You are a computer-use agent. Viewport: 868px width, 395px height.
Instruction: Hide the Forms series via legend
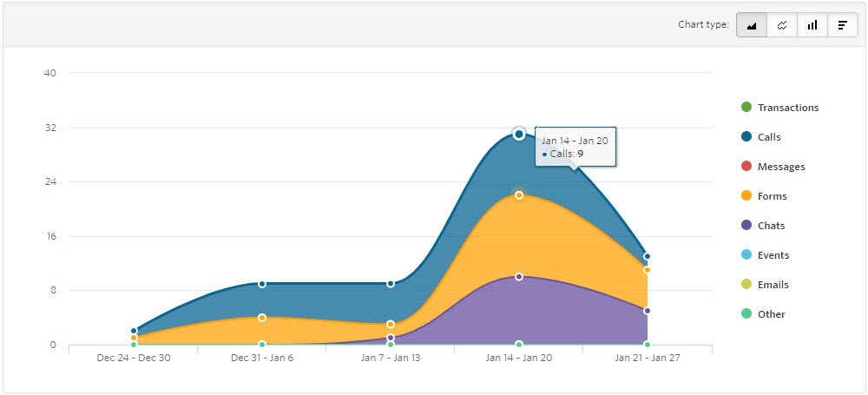(763, 196)
